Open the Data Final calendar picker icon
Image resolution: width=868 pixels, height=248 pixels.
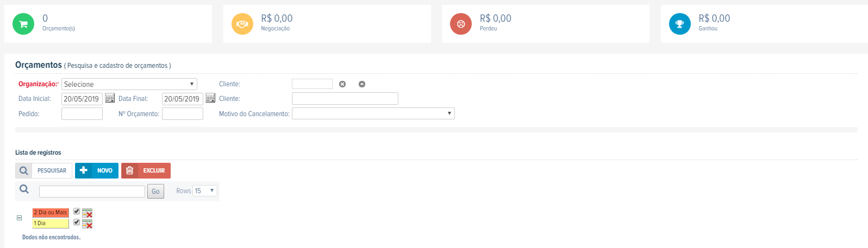[x=210, y=98]
